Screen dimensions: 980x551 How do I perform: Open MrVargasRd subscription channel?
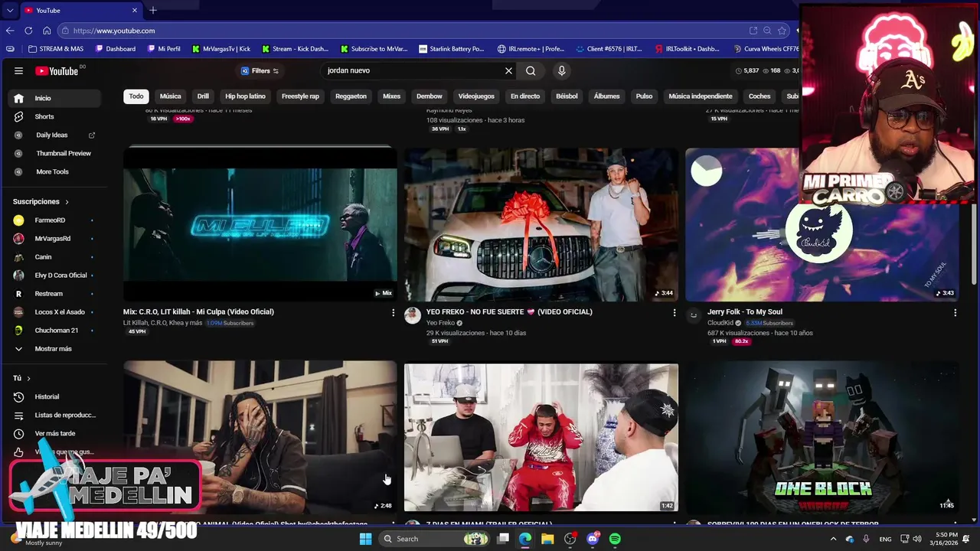click(x=54, y=239)
